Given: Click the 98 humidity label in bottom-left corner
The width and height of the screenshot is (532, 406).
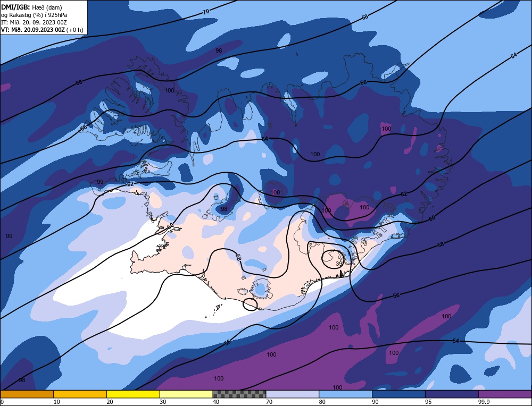Looking at the screenshot, I should click(22, 380).
